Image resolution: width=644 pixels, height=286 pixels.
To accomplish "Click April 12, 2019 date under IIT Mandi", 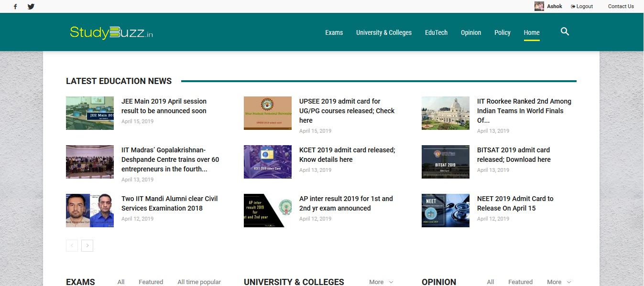I will pos(138,219).
